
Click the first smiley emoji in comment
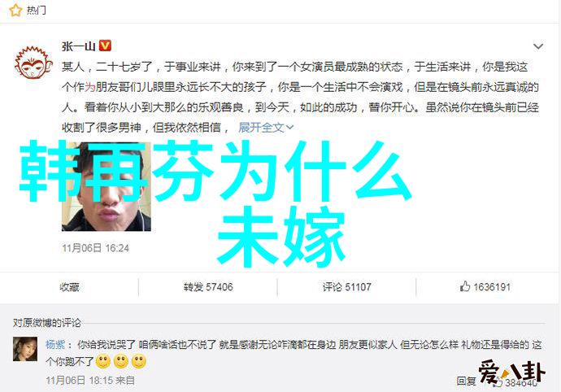[x=103, y=362]
